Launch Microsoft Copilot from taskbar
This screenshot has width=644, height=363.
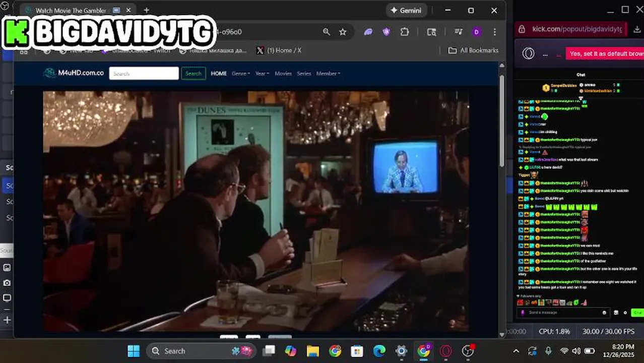[x=291, y=351]
